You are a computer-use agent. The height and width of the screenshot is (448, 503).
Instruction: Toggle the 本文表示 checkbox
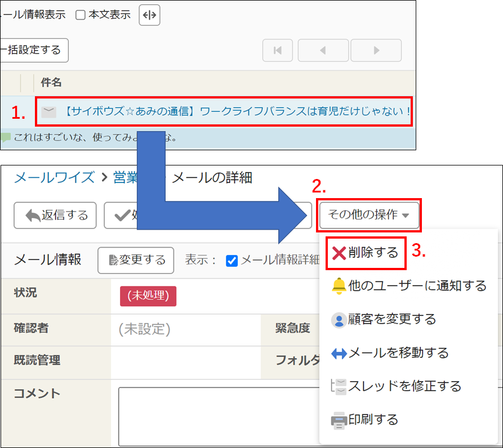pos(81,15)
